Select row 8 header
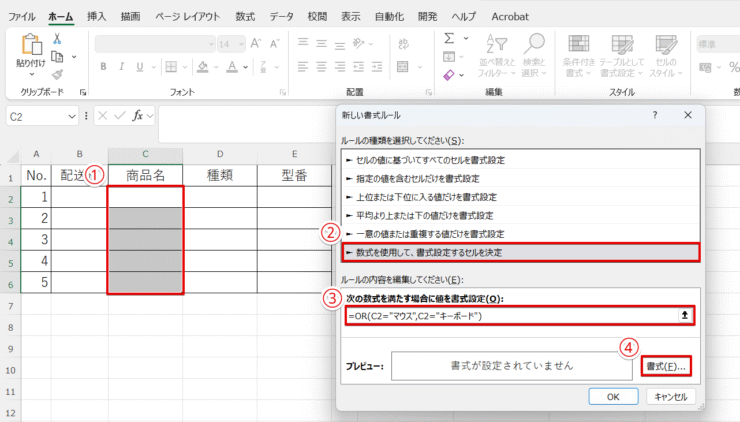Viewport: 740px width, 422px height. (x=10, y=327)
